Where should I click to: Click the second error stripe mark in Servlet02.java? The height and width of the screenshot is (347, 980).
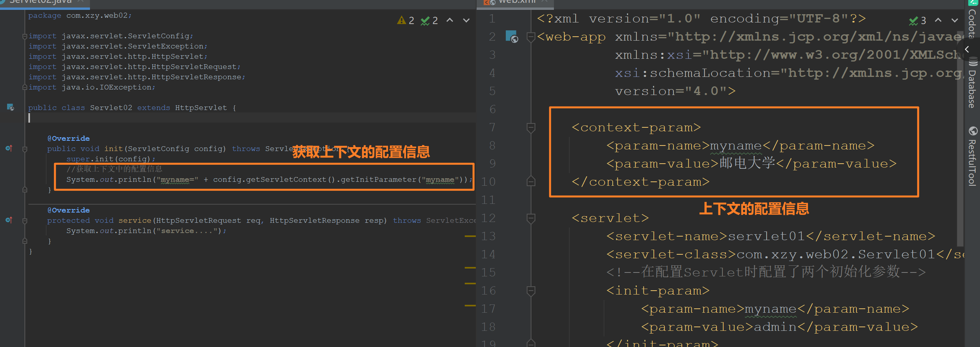click(470, 268)
